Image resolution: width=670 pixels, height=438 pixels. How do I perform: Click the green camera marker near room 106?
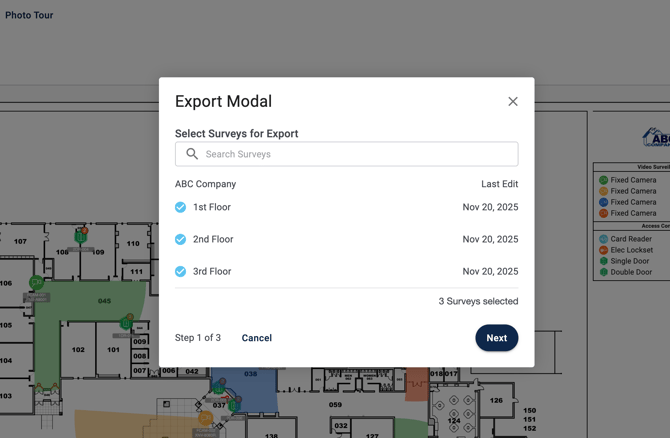tap(36, 283)
